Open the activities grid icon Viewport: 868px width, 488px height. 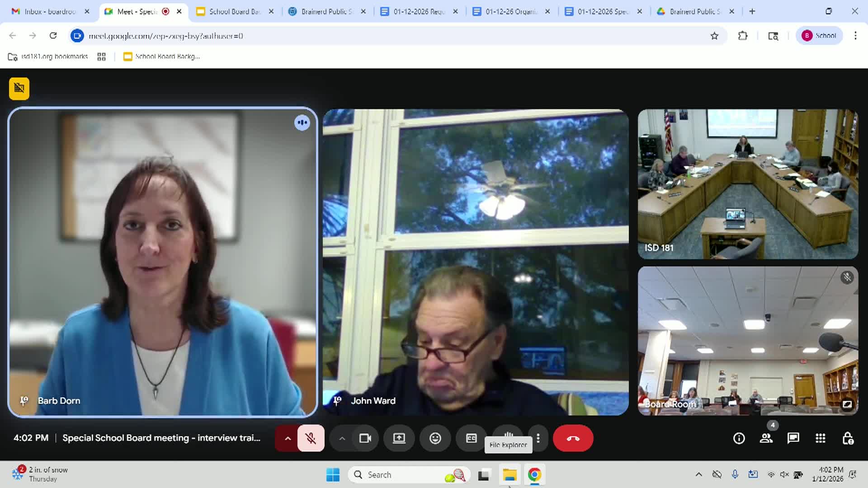(x=820, y=438)
